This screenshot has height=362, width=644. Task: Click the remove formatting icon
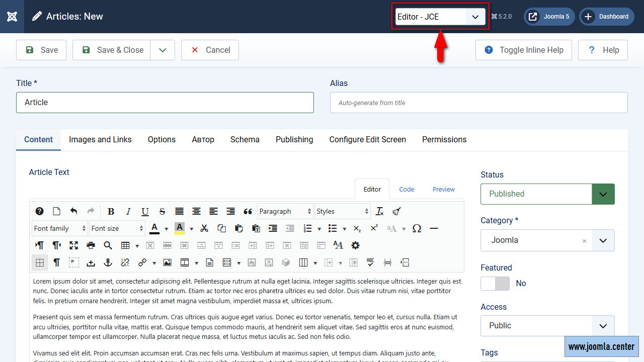click(380, 211)
